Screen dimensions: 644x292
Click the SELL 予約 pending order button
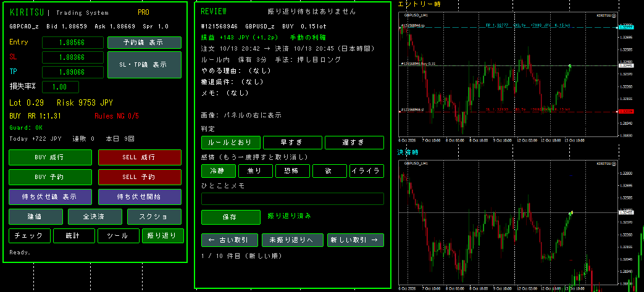coord(140,177)
